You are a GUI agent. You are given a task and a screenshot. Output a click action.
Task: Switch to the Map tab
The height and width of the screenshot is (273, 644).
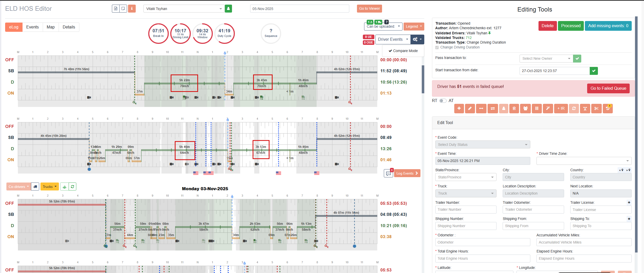pyautogui.click(x=51, y=27)
